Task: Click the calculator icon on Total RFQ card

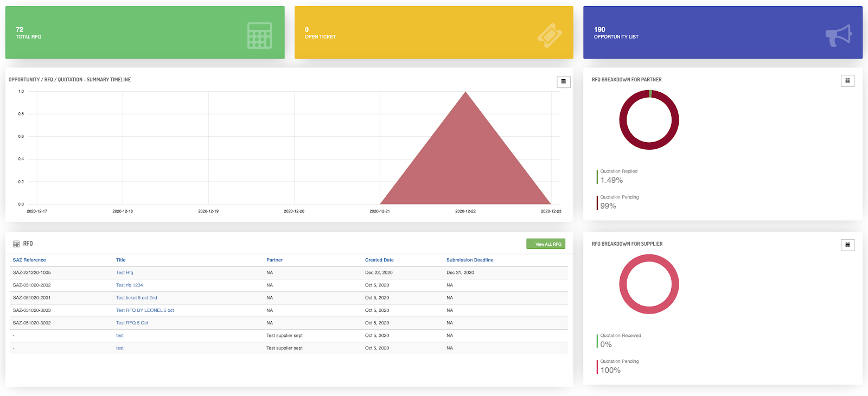Action: click(x=259, y=35)
